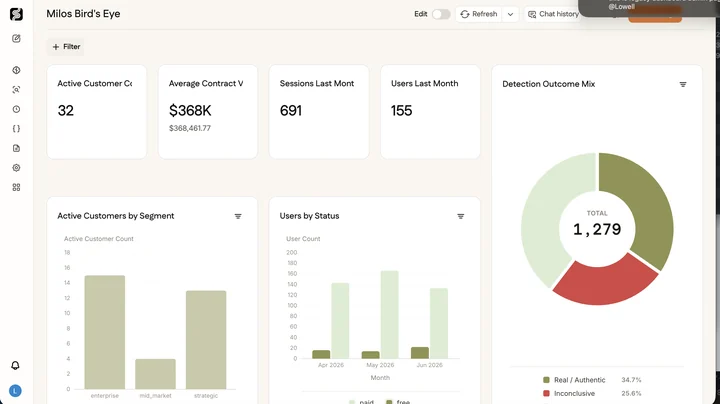Expand the Refresh dropdown arrow
This screenshot has height=404, width=720.
[x=510, y=14]
